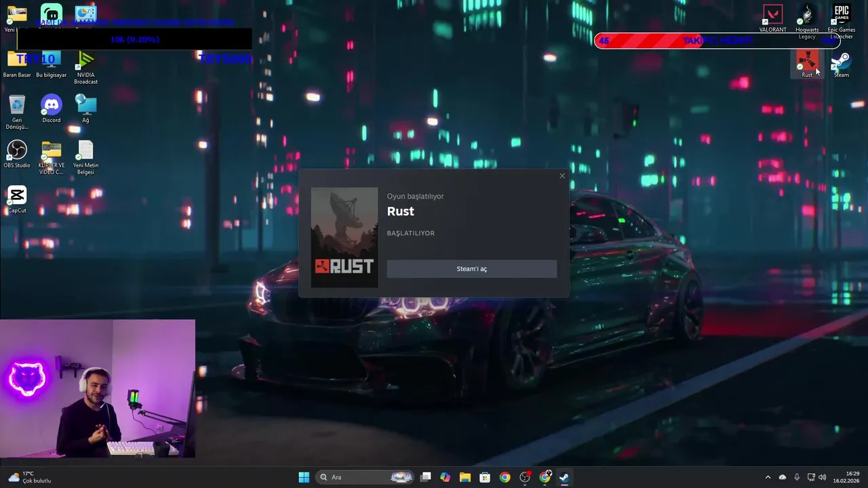Select the Geri Dönüşüm recycle bin
This screenshot has height=488, width=868.
point(17,112)
